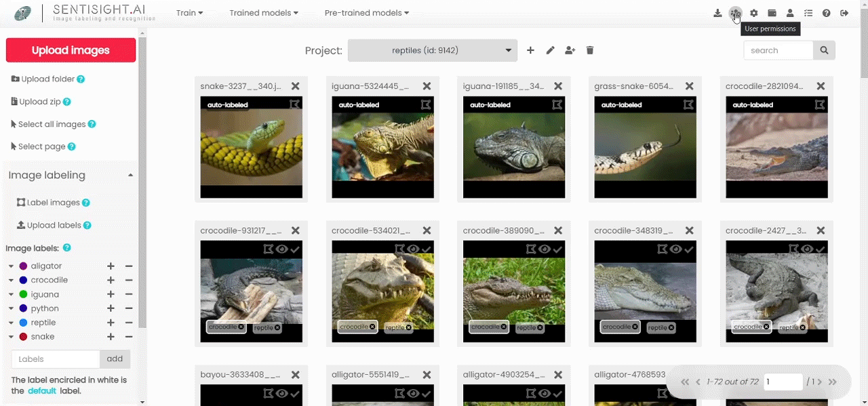Click the purple aligator color dot
Image resolution: width=868 pixels, height=406 pixels.
tap(23, 266)
